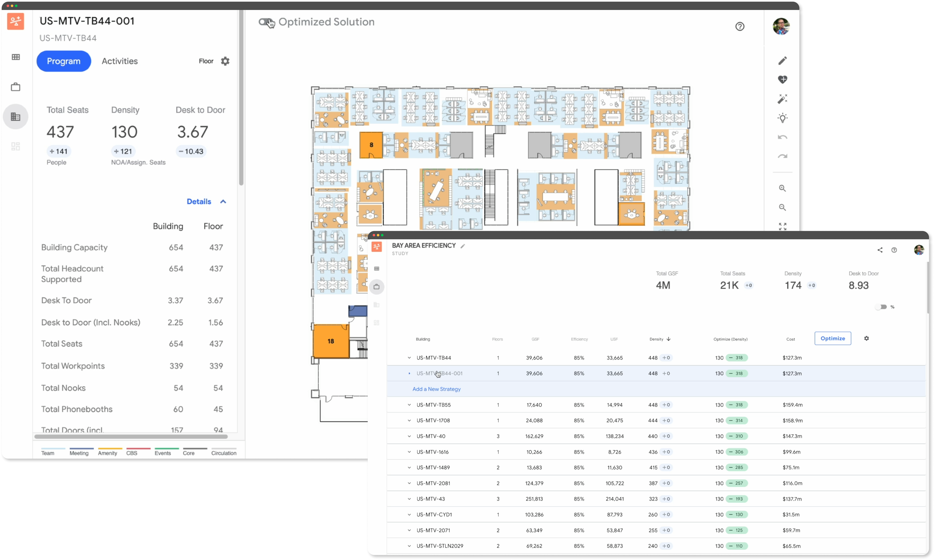Click the Optimize (Density) column header
Viewport: 934px width, 560px height.
point(730,339)
